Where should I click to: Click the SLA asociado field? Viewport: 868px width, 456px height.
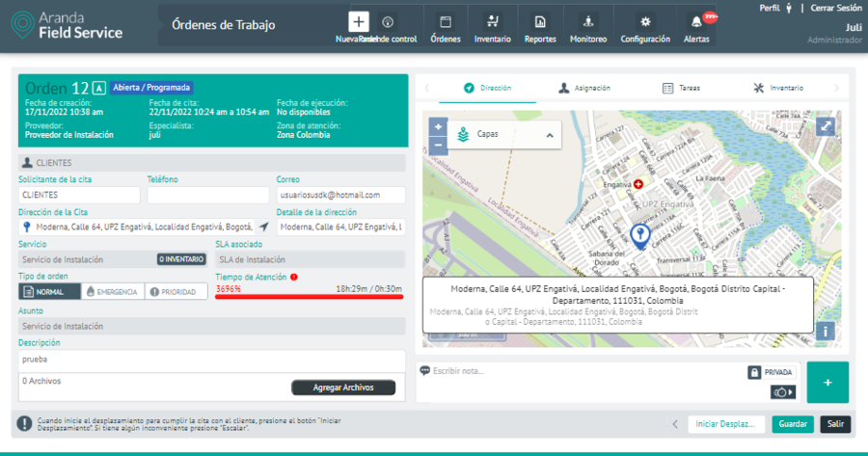click(310, 259)
